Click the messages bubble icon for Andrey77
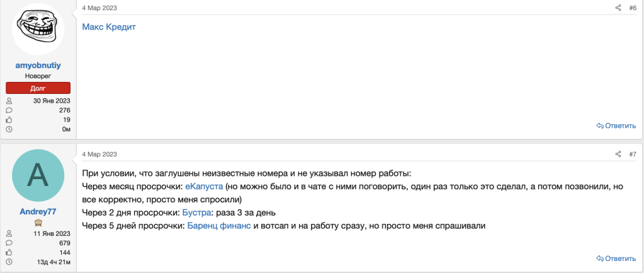The height and width of the screenshot is (273, 644). point(9,243)
